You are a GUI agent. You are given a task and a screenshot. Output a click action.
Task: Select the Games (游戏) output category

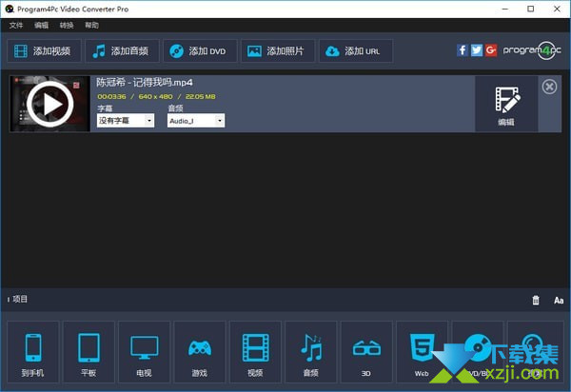click(200, 352)
